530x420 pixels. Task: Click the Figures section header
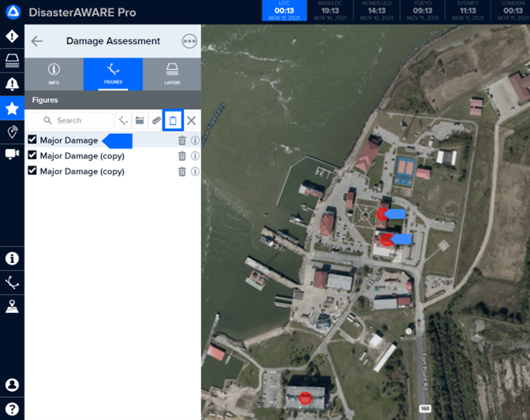pyautogui.click(x=113, y=100)
